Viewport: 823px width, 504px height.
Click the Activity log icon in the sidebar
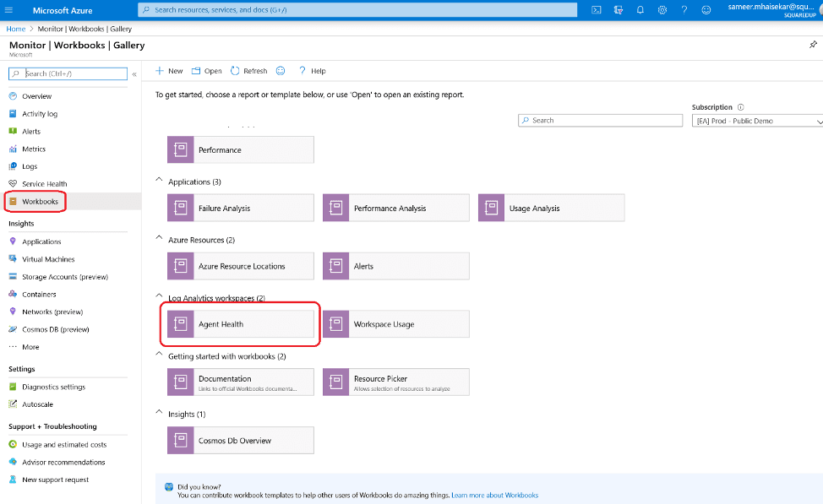click(x=14, y=113)
